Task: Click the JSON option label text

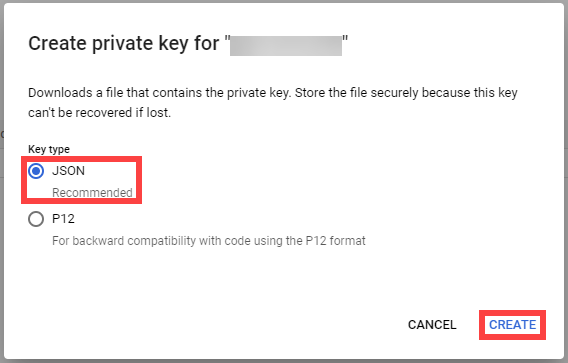Action: pos(68,171)
